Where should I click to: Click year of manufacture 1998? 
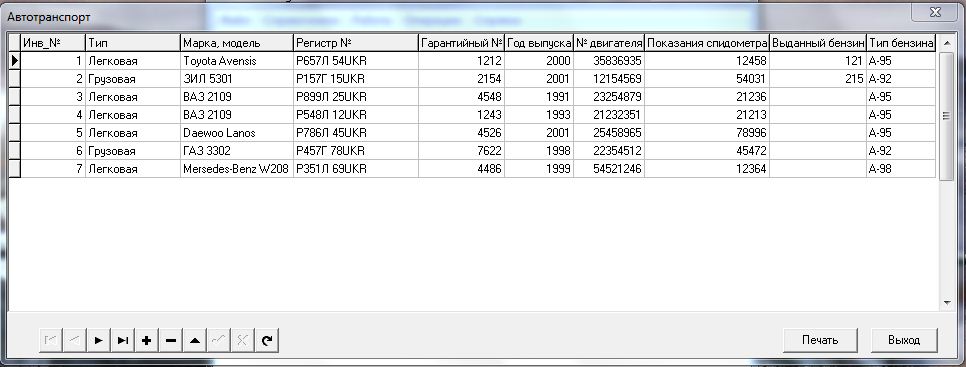tap(539, 151)
